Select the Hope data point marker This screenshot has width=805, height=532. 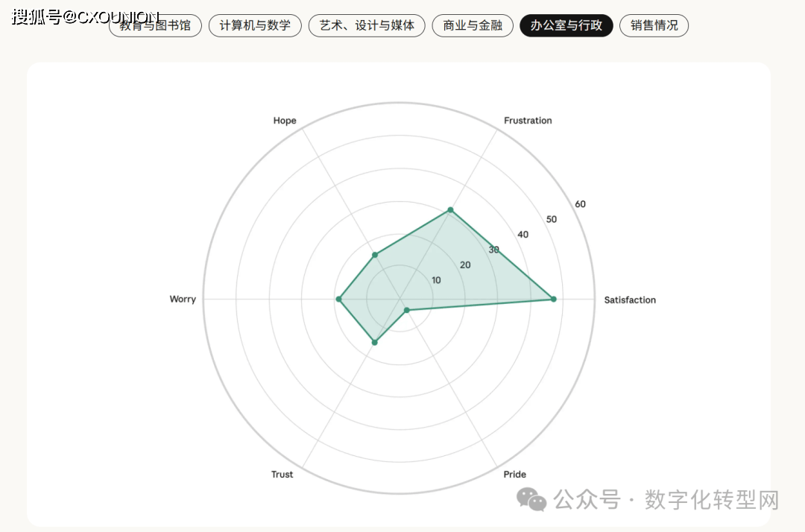coord(375,255)
